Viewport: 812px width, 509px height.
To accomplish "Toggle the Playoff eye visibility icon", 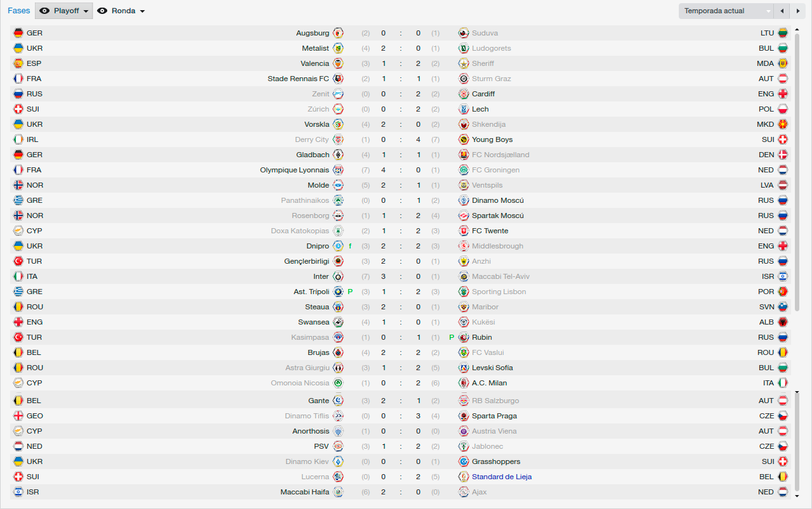I will coord(44,11).
